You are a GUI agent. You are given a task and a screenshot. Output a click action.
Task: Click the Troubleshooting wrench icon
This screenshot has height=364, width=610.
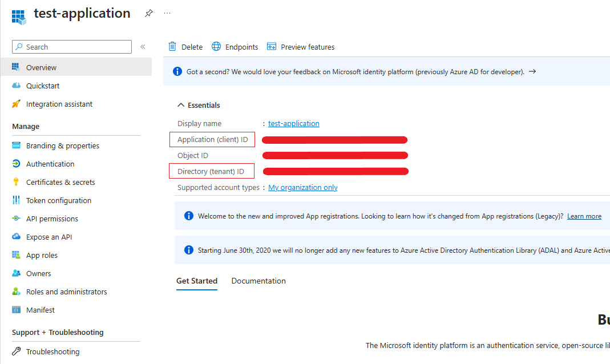(x=16, y=351)
